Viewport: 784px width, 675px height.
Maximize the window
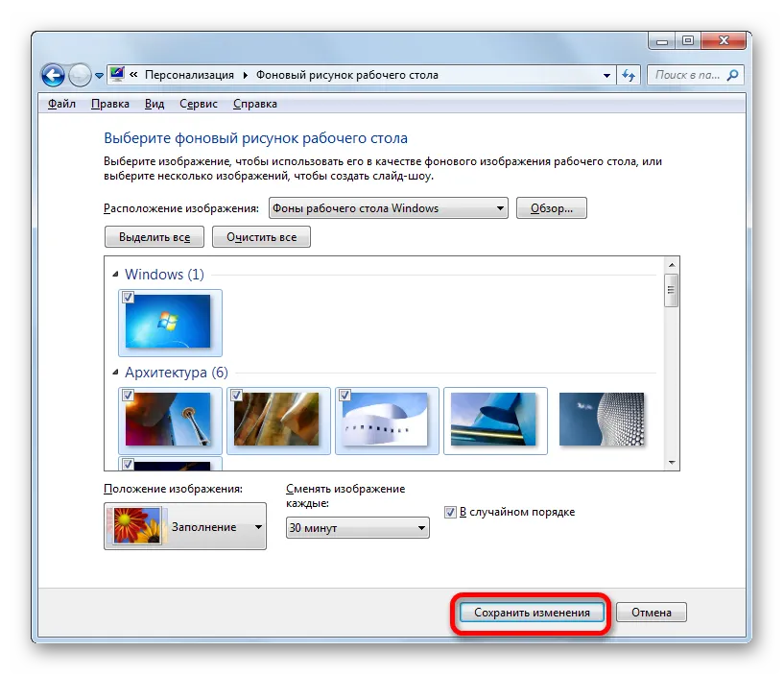pyautogui.click(x=688, y=40)
